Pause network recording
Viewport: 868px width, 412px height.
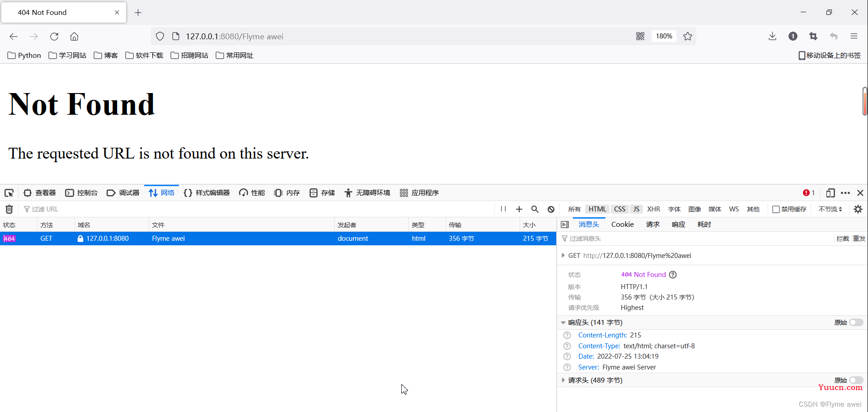503,209
